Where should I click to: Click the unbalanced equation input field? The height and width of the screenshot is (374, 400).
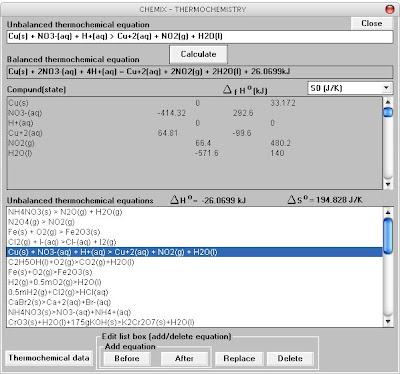click(x=200, y=37)
